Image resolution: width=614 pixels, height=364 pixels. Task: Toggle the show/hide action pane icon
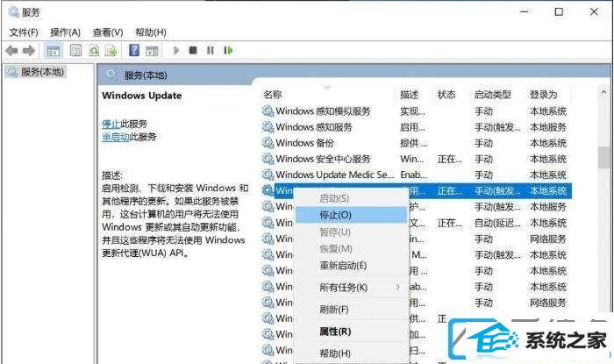[x=152, y=51]
